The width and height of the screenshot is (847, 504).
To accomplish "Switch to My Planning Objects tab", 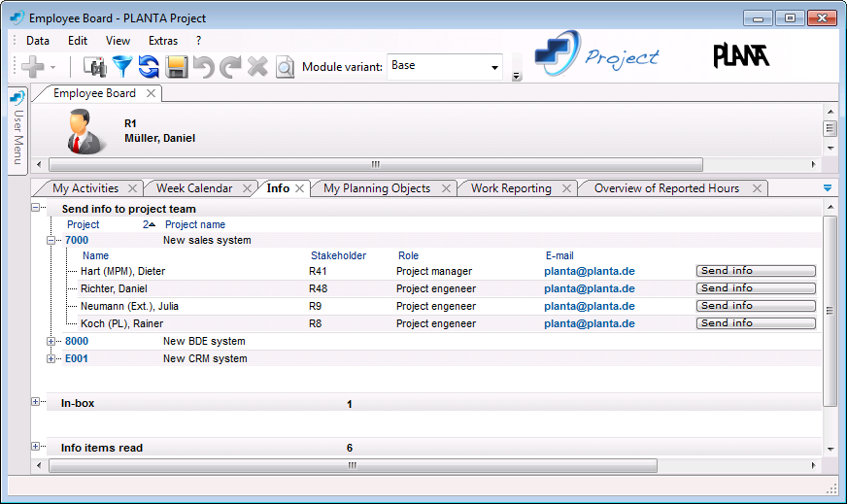I will [377, 188].
